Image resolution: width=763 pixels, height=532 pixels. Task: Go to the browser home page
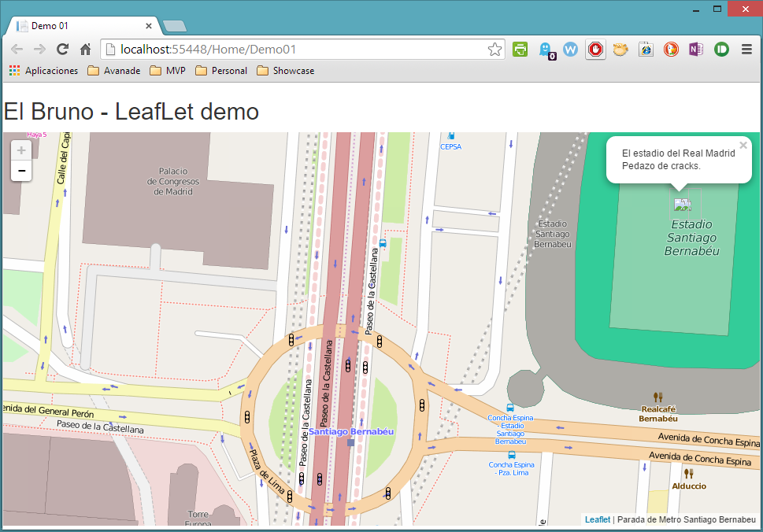pos(86,50)
